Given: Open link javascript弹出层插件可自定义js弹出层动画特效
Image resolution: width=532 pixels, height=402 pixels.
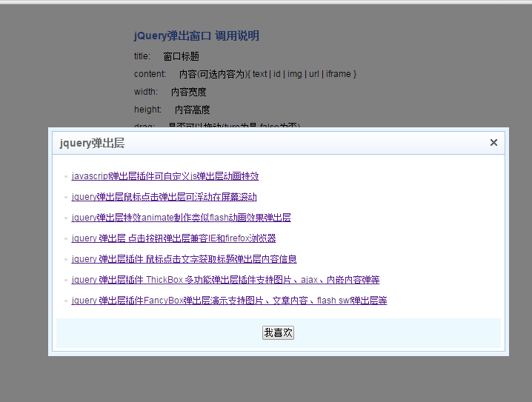Looking at the screenshot, I should (x=165, y=176).
